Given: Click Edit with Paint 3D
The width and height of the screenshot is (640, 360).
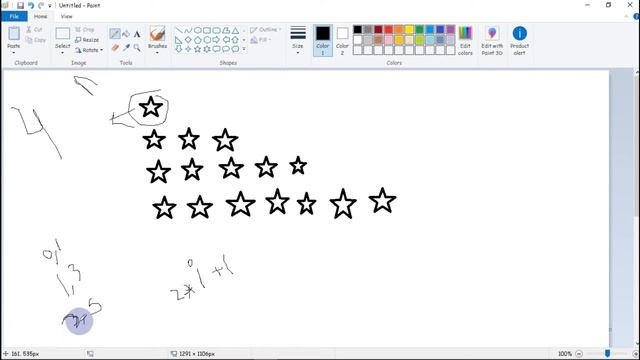Looking at the screenshot, I should point(492,40).
